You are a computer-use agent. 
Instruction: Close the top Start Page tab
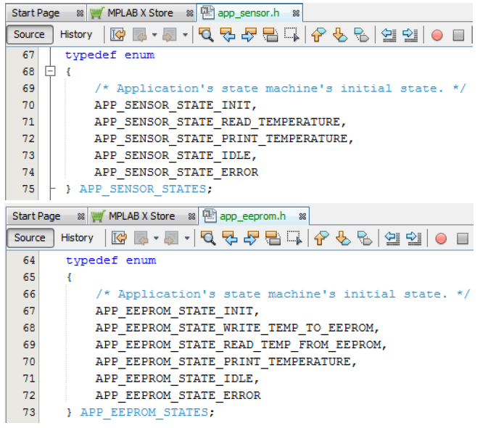80,14
